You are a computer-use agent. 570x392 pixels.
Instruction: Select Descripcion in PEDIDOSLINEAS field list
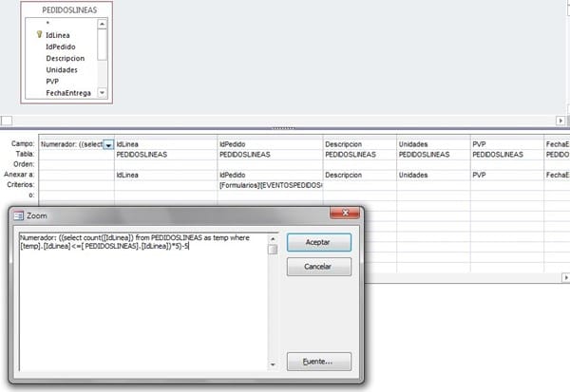(x=65, y=59)
